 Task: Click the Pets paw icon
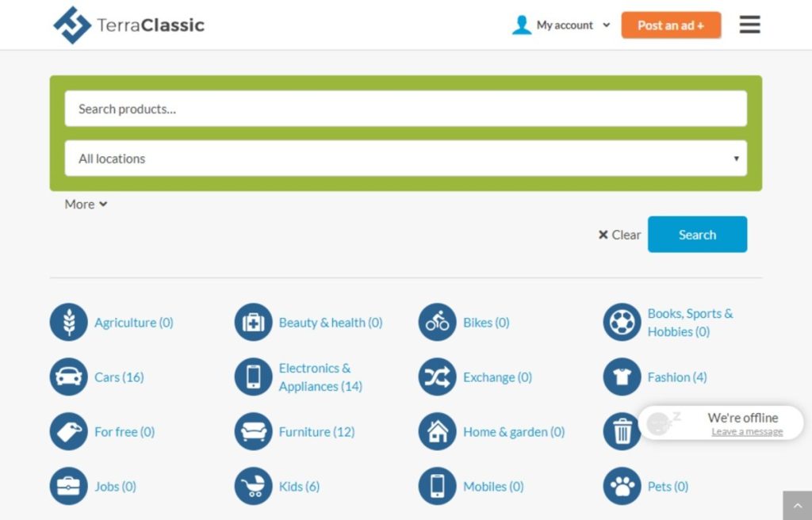tap(622, 486)
